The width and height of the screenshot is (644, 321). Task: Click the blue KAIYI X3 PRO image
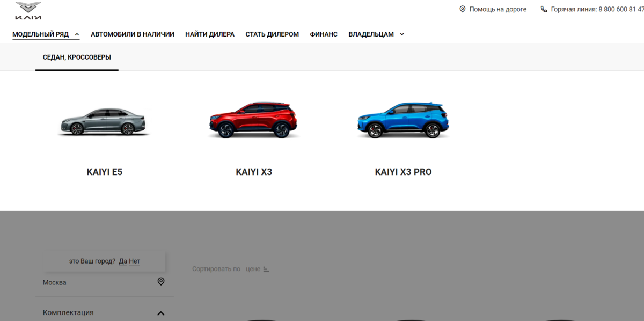coord(403,120)
